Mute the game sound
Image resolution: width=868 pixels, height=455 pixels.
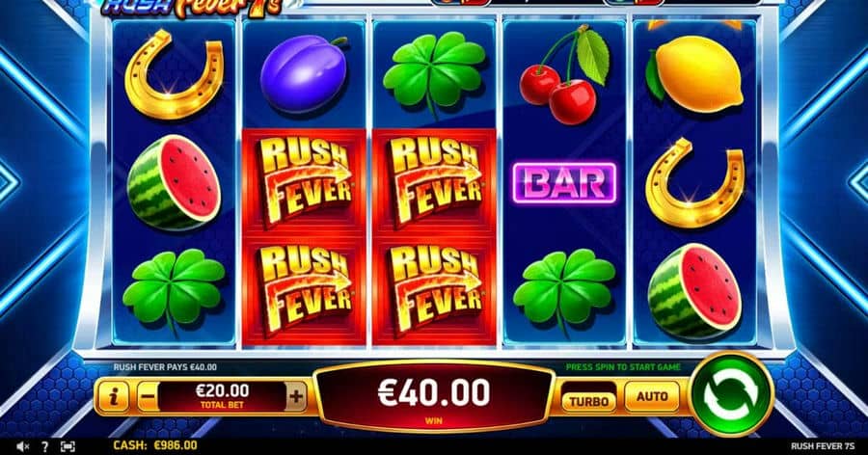pos(22,446)
